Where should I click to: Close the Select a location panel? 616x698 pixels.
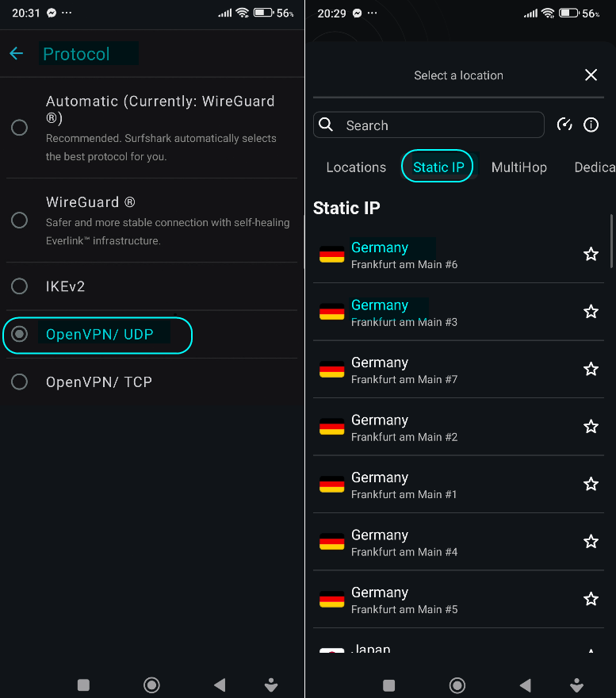point(591,75)
